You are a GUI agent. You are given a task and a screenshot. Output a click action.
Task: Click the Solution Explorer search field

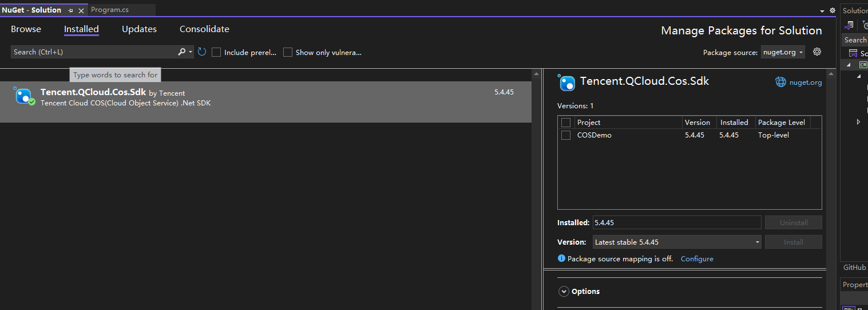click(855, 40)
